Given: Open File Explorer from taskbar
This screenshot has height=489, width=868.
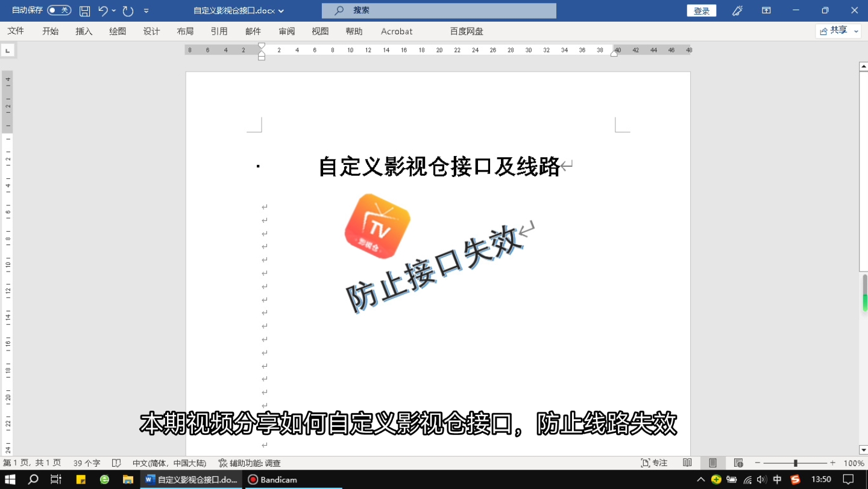Looking at the screenshot, I should pyautogui.click(x=128, y=480).
